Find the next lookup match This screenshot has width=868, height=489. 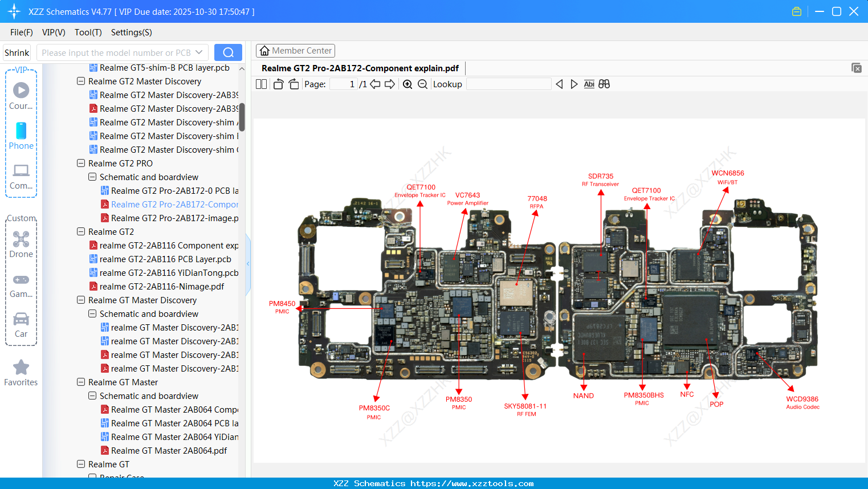[574, 84]
